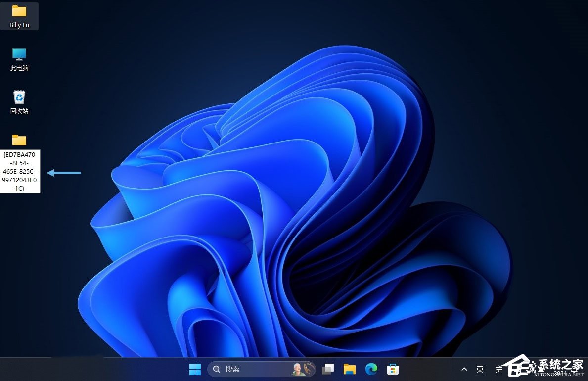This screenshot has height=381, width=588.
Task: Toggle the 英 input language indicator
Action: click(480, 369)
